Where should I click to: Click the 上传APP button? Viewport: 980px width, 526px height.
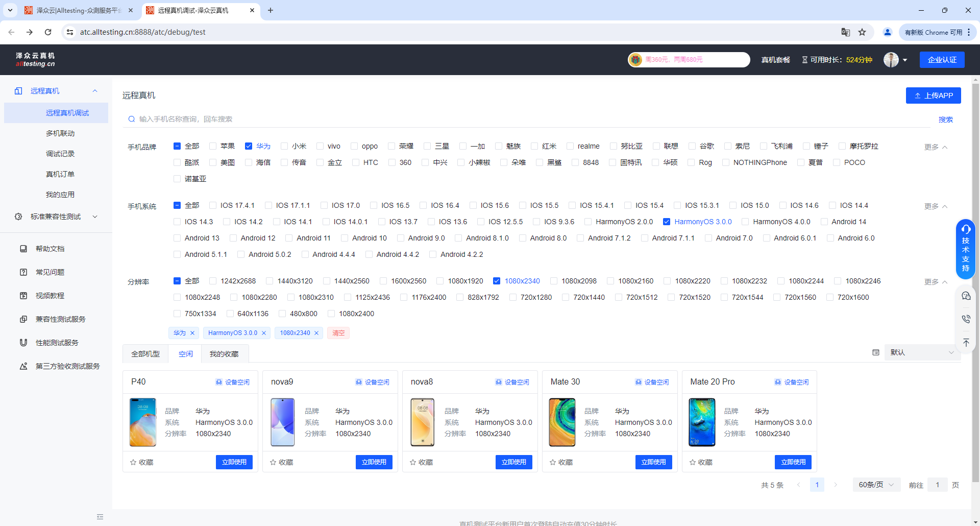(x=933, y=95)
